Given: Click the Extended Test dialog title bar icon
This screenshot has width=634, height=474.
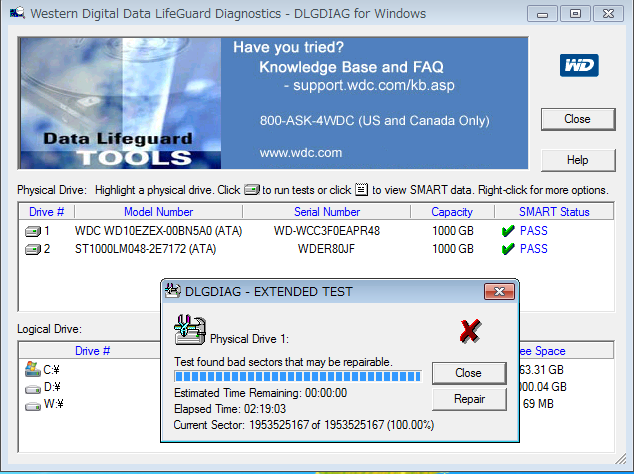Looking at the screenshot, I should click(x=173, y=291).
